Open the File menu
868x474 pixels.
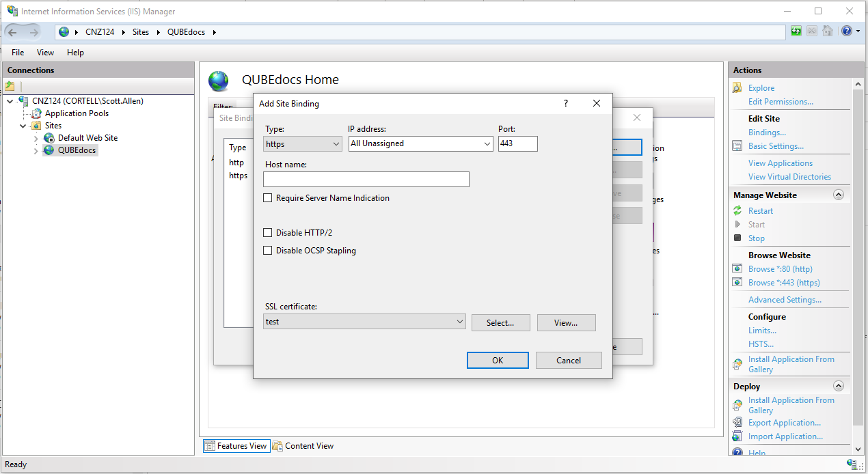point(18,53)
